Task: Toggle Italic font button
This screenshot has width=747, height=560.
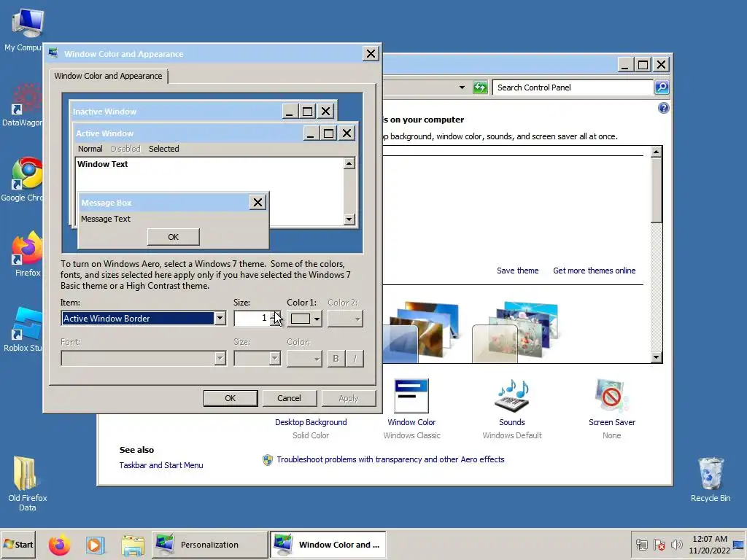Action: click(355, 358)
